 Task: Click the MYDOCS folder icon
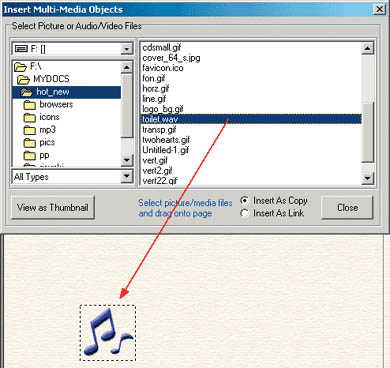tap(23, 79)
